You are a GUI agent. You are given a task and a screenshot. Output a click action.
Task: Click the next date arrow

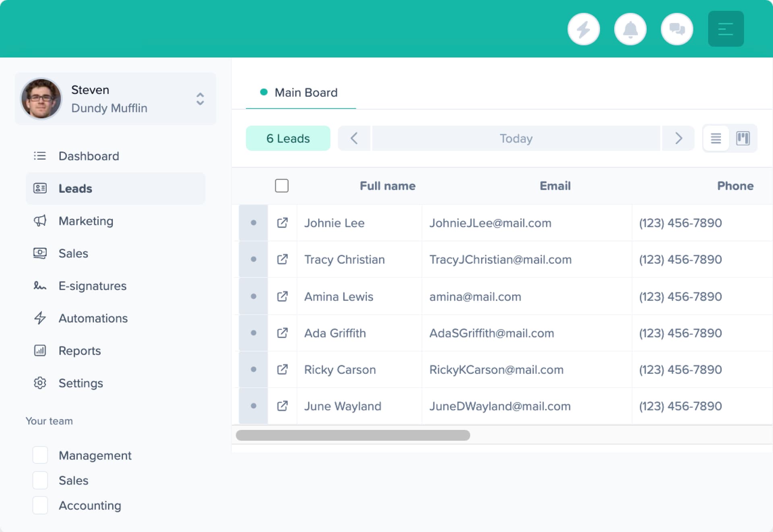click(x=678, y=138)
